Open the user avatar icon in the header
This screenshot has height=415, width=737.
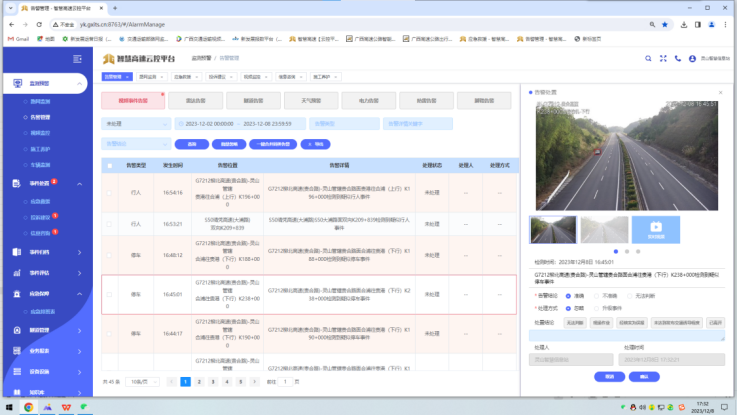tap(693, 59)
